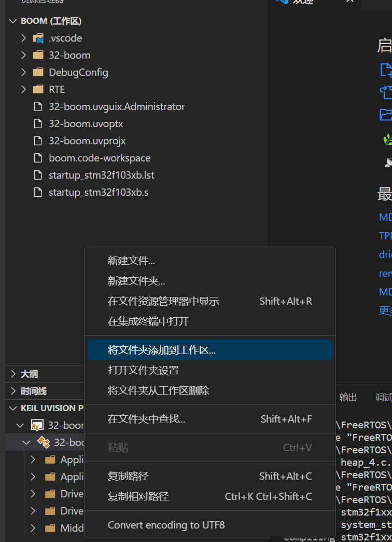Image resolution: width=392 pixels, height=542 pixels.
Task: Switch to the 输出 output panel tab
Action: pyautogui.click(x=348, y=398)
